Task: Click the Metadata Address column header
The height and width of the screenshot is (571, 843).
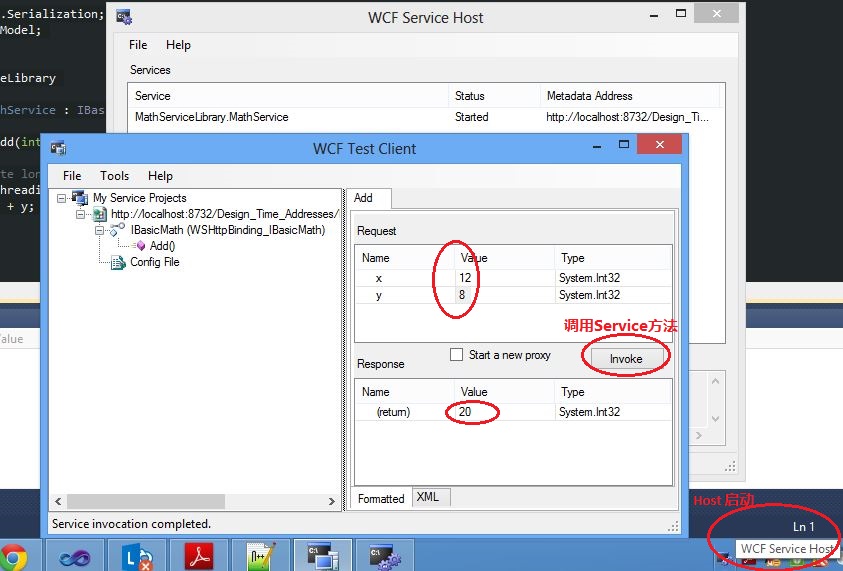Action: click(x=630, y=96)
